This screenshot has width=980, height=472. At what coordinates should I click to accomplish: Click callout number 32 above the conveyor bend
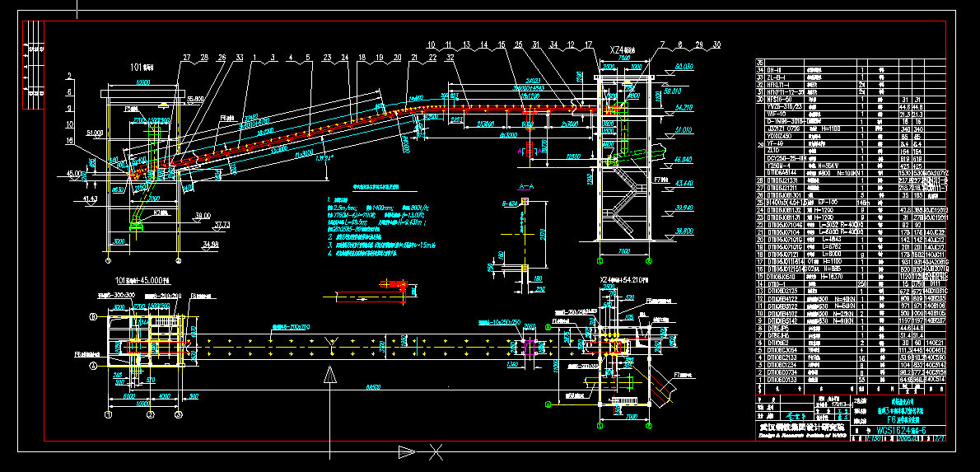(x=450, y=57)
